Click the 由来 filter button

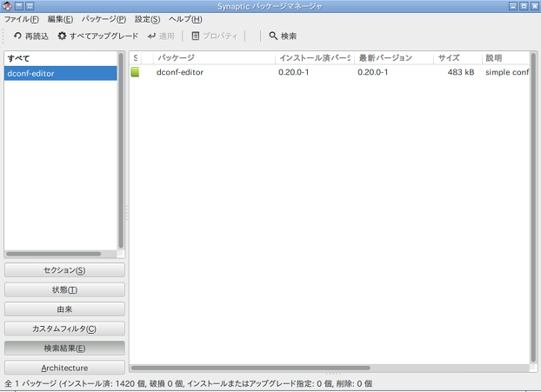coord(64,309)
